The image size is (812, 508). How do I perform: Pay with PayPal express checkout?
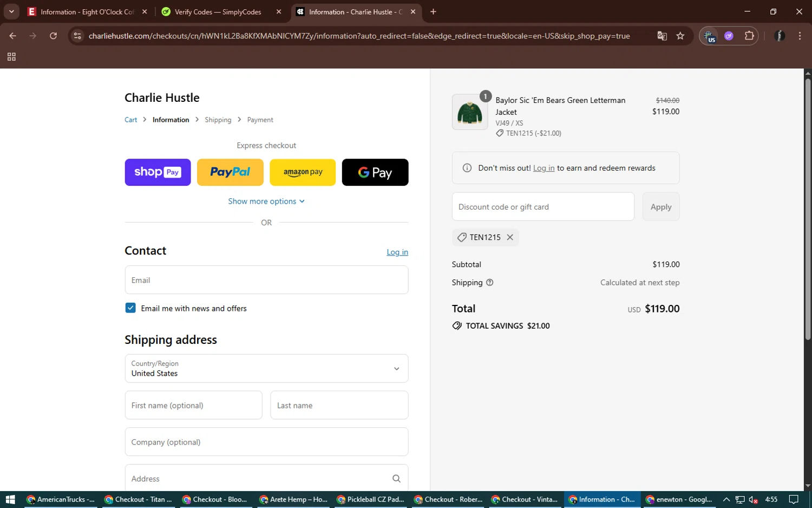point(230,172)
